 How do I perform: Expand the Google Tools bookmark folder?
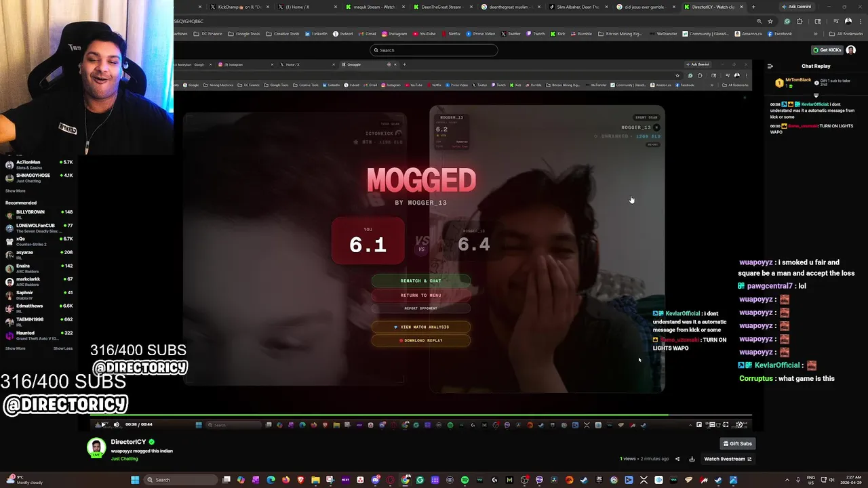point(244,34)
